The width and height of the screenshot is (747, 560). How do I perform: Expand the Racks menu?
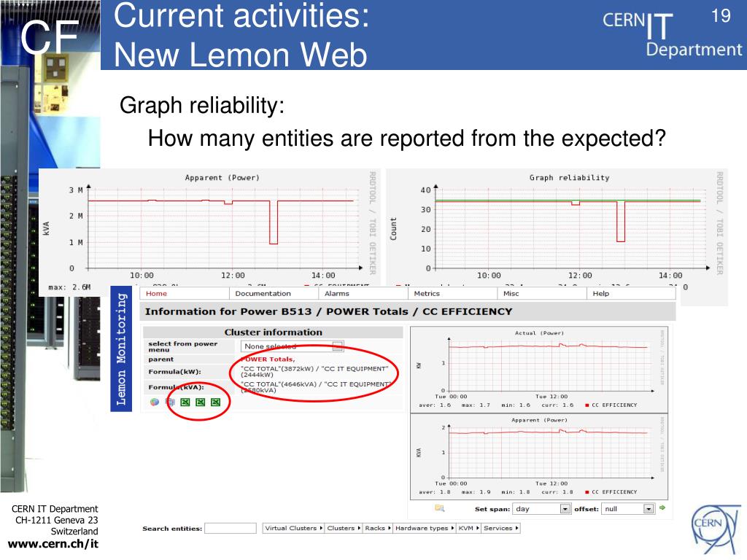tap(377, 528)
